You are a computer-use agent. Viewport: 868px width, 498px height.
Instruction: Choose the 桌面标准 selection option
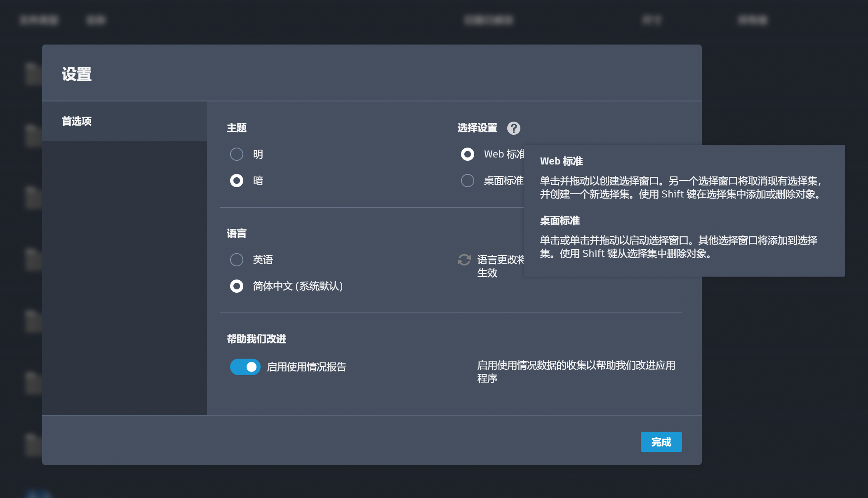pyautogui.click(x=468, y=181)
